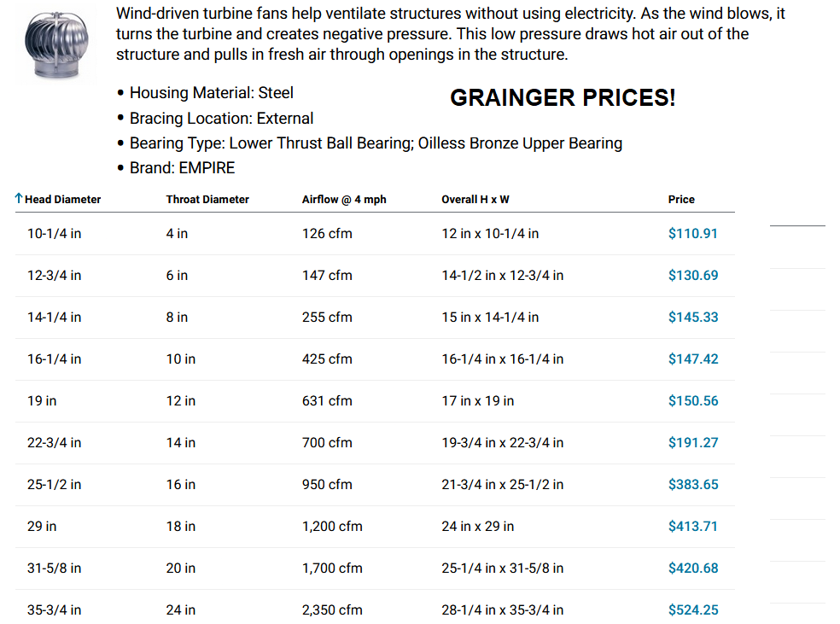This screenshot has width=840, height=624.
Task: Sort by the Head Diameter arrow icon
Action: 19,199
